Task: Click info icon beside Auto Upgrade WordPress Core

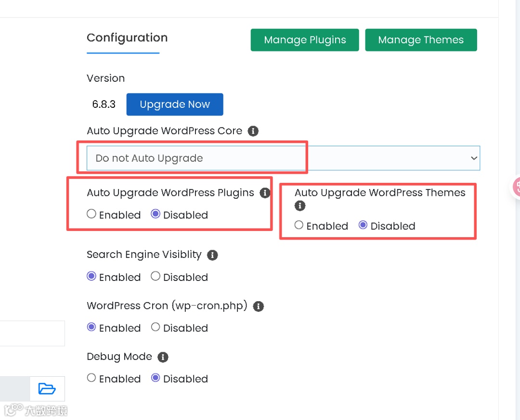Action: point(253,131)
